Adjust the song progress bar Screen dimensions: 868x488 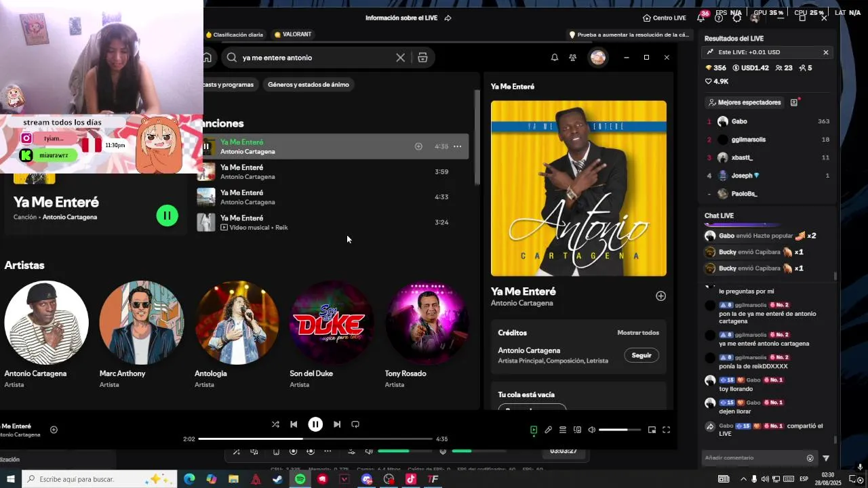315,439
